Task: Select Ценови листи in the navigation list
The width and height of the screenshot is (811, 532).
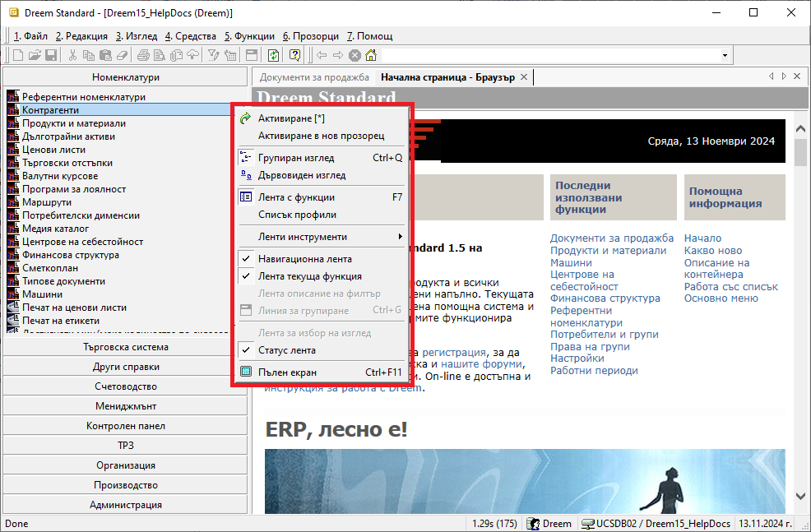Action: point(53,150)
